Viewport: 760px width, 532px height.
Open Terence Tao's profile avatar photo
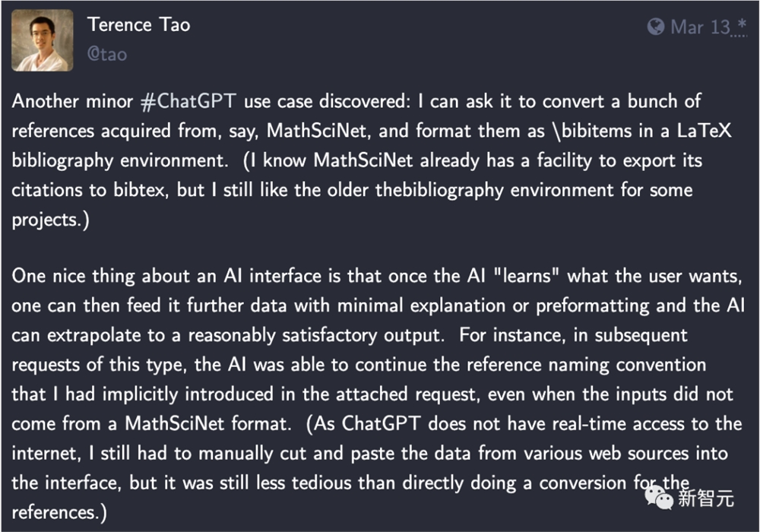[x=42, y=41]
